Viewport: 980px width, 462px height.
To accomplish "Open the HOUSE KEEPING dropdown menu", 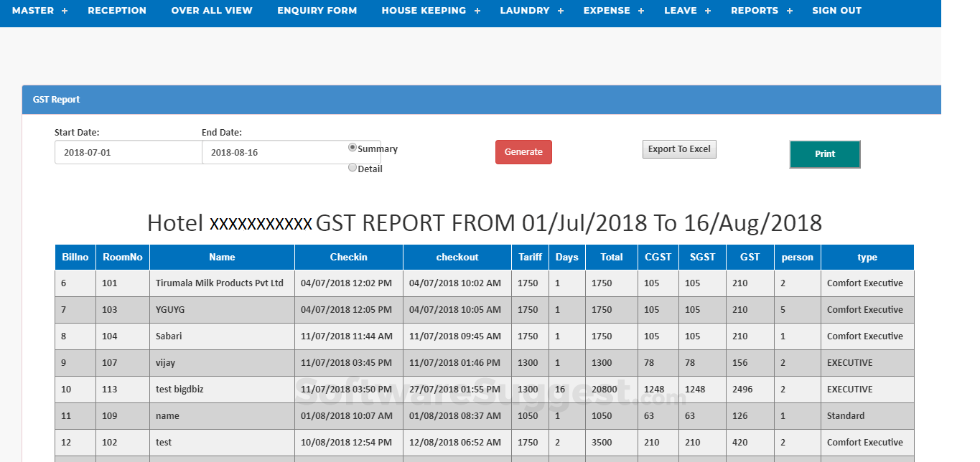I will (x=424, y=11).
